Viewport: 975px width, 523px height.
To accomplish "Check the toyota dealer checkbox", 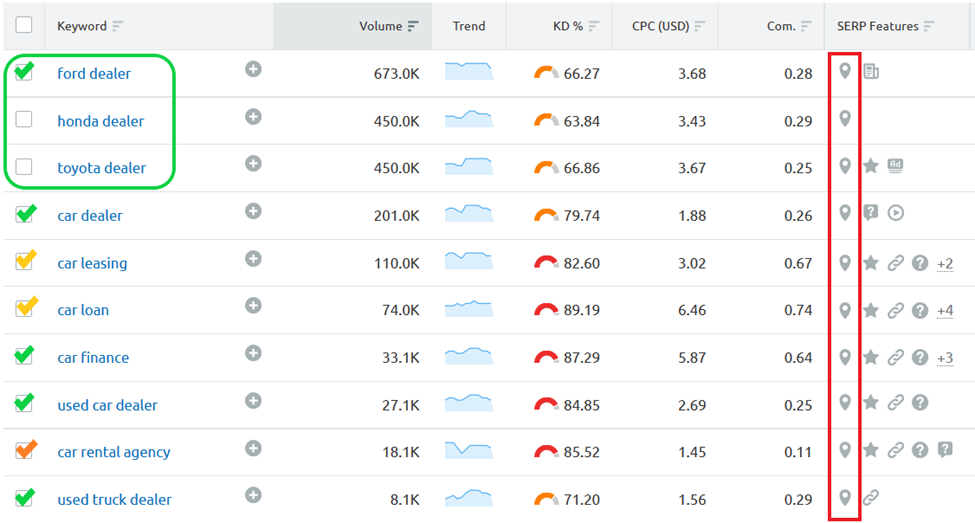I will tap(24, 166).
